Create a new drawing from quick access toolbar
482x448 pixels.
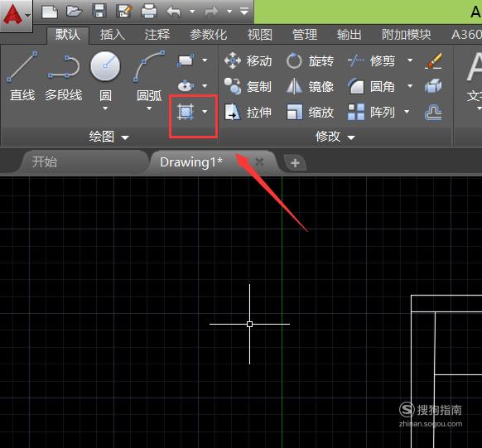click(x=50, y=12)
